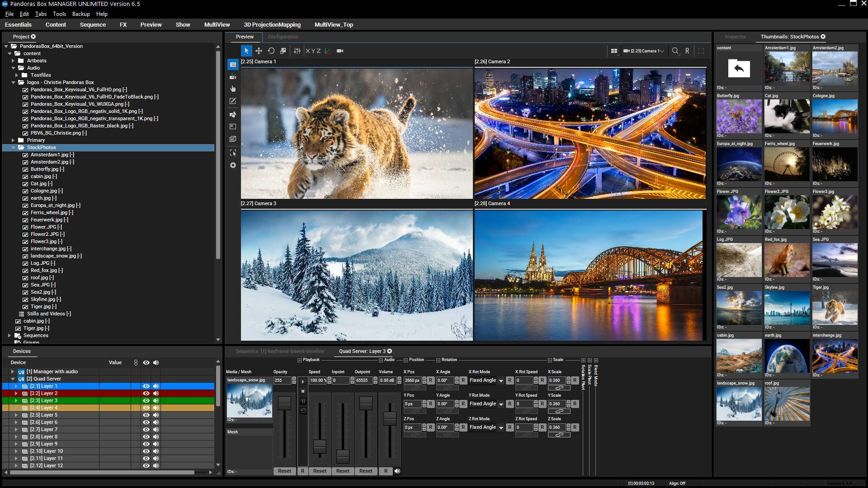
Task: Mute audio on Layer 3 of Quad Server
Action: [x=156, y=400]
